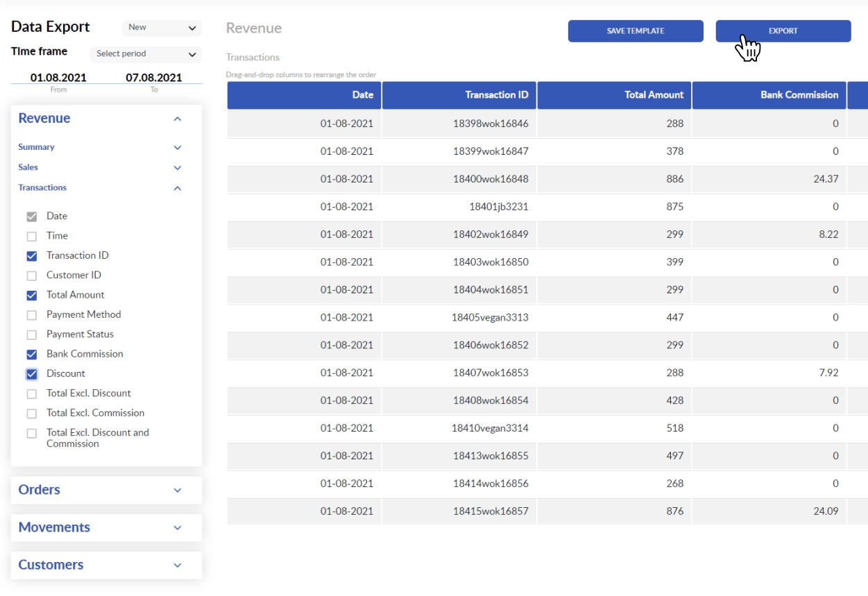The height and width of the screenshot is (596, 868).
Task: Enable Total Excl. Commission checkbox
Action: pyautogui.click(x=32, y=414)
